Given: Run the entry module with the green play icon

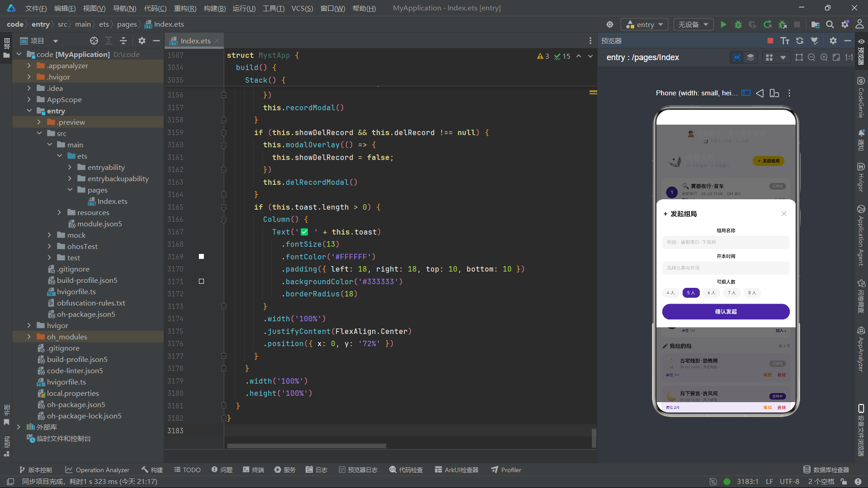Looking at the screenshot, I should point(724,24).
